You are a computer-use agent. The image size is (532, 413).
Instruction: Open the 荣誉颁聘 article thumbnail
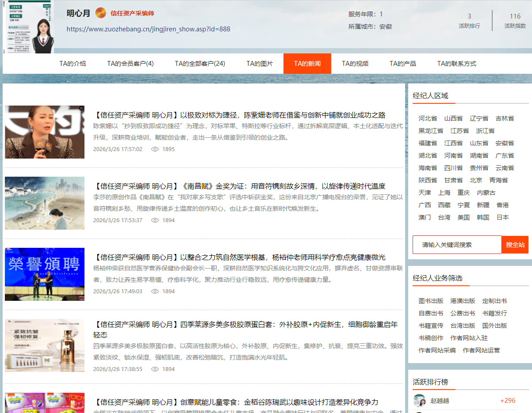tap(45, 274)
